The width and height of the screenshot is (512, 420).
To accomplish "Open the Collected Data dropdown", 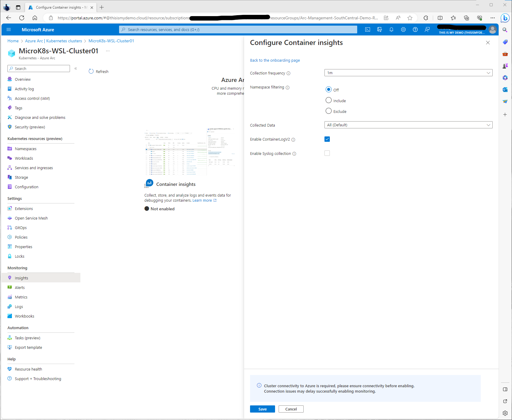I will tap(408, 125).
